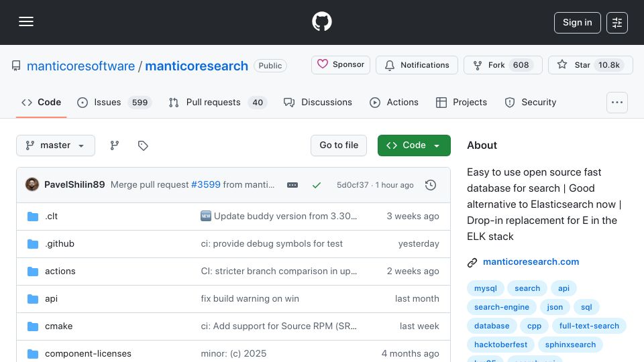Select the api topic tag

click(563, 288)
